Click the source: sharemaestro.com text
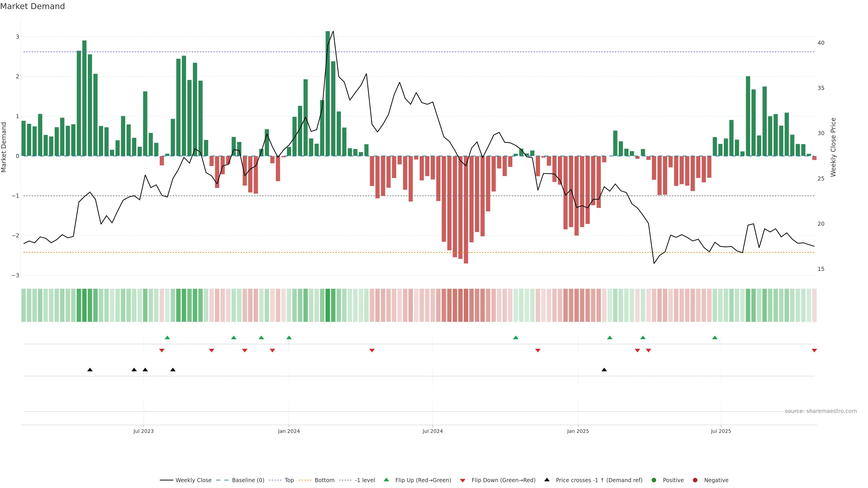 (x=821, y=411)
